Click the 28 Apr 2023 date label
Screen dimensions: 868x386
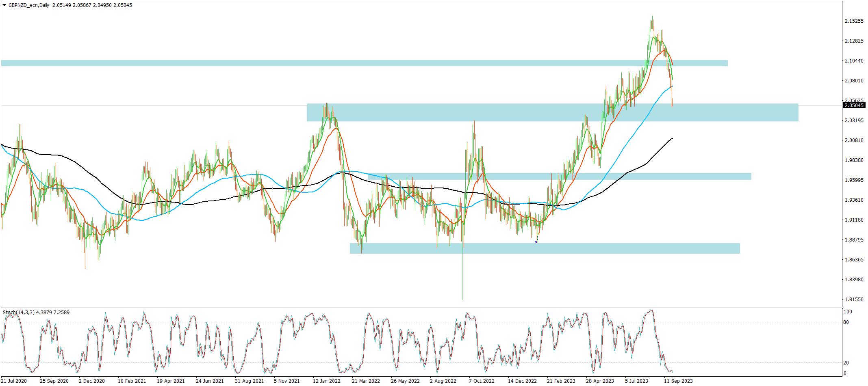click(x=600, y=381)
